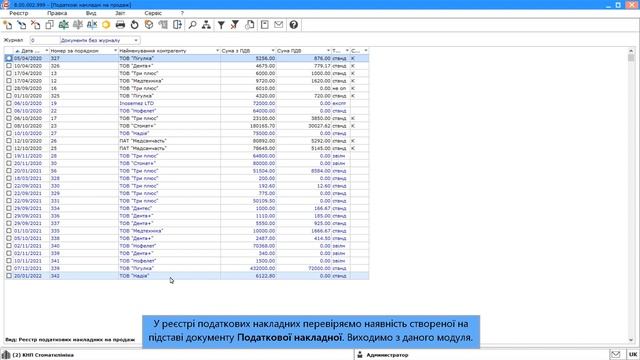Open filter arrow of Номер за порядком column
Viewport: 640px width, 360px height.
pyautogui.click(x=115, y=51)
